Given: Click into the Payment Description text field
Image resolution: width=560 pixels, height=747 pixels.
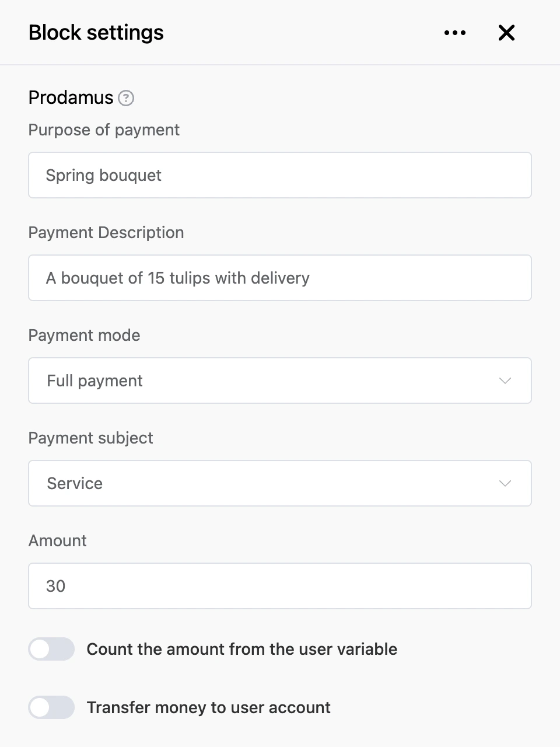Looking at the screenshot, I should [280, 278].
